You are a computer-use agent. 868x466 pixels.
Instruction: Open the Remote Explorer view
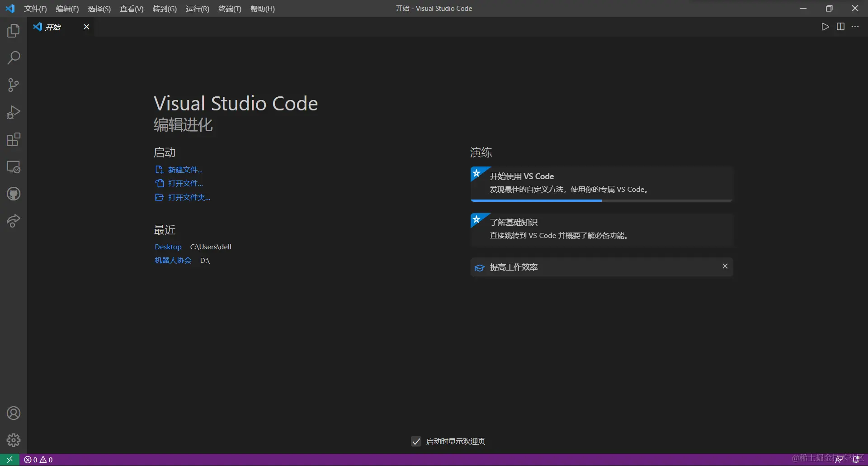(14, 167)
